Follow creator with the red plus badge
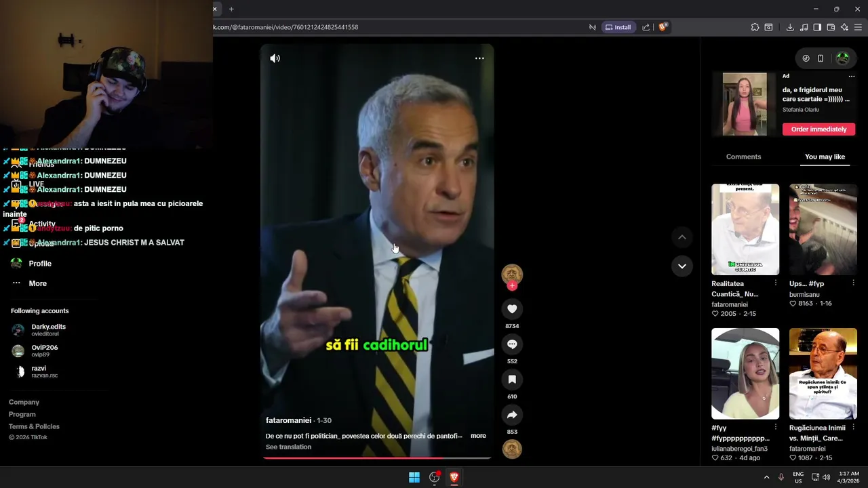868x488 pixels. (x=512, y=286)
